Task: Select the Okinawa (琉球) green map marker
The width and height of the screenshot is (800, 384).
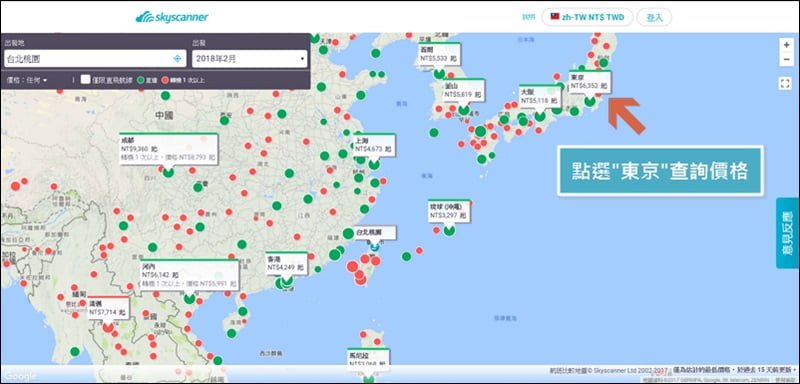Action: (x=449, y=231)
